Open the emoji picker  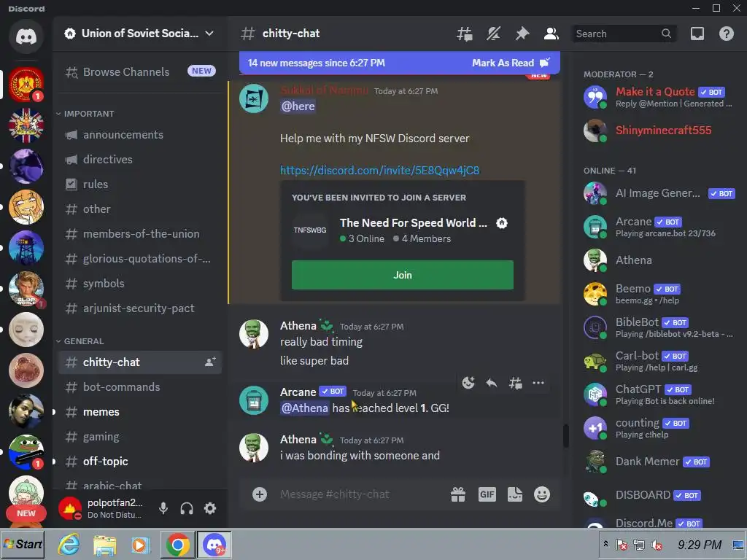point(542,494)
